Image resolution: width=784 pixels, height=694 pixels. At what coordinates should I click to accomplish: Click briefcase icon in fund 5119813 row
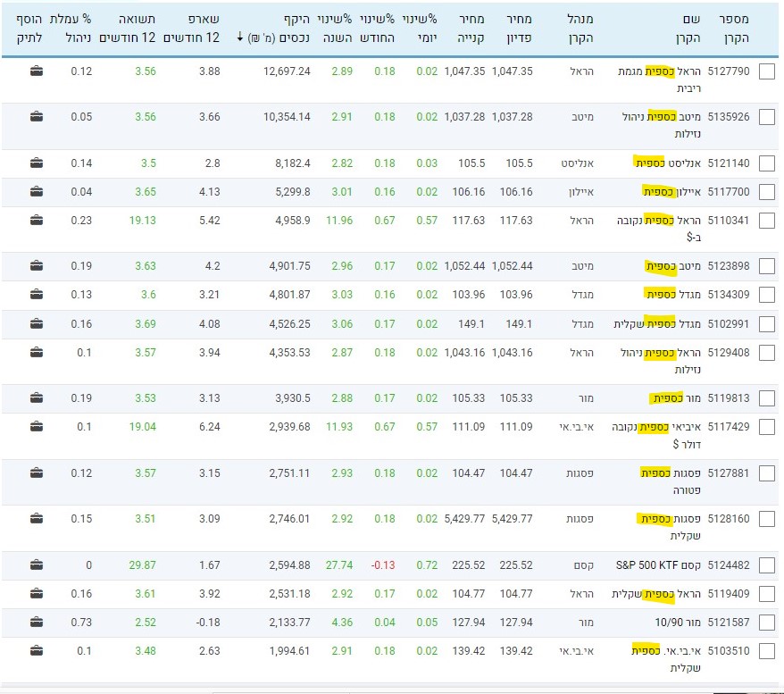(x=37, y=398)
